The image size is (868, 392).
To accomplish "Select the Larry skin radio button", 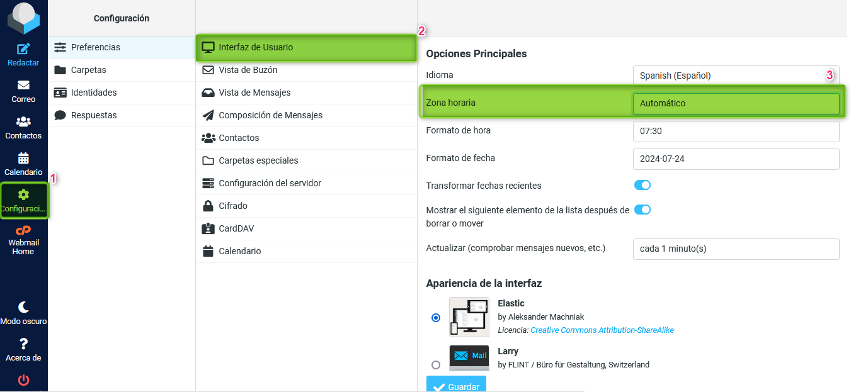I will (436, 365).
